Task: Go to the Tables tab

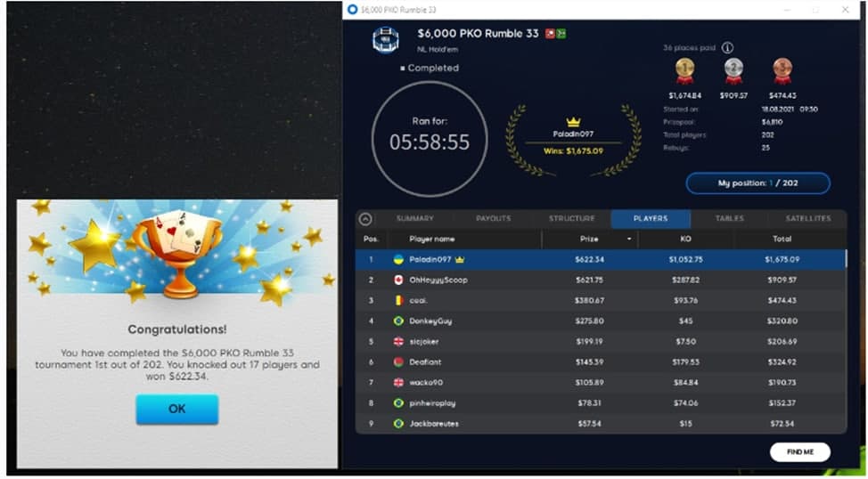Action: tap(729, 219)
